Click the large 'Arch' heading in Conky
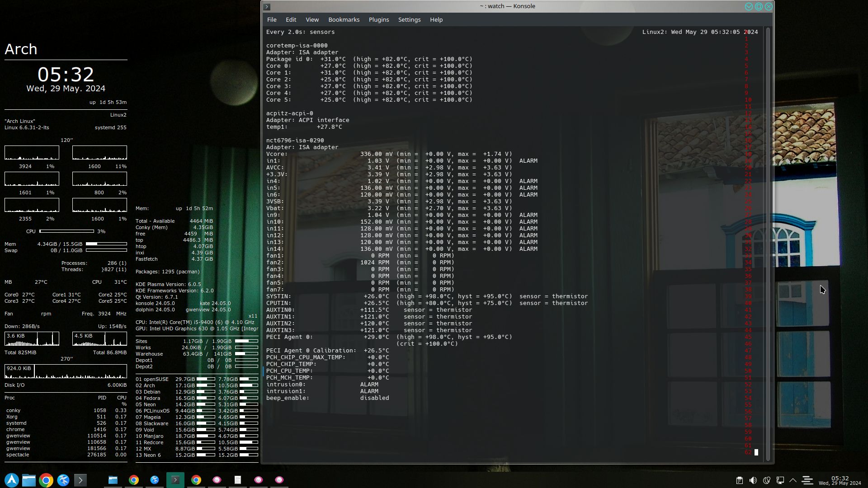This screenshot has height=488, width=868. tap(21, 49)
